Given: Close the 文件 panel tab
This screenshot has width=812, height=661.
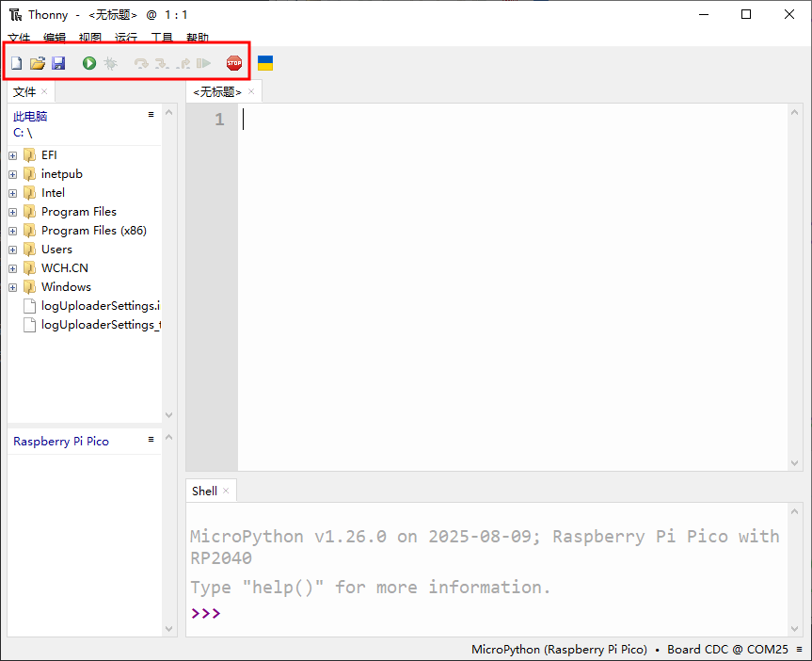Looking at the screenshot, I should click(x=44, y=91).
